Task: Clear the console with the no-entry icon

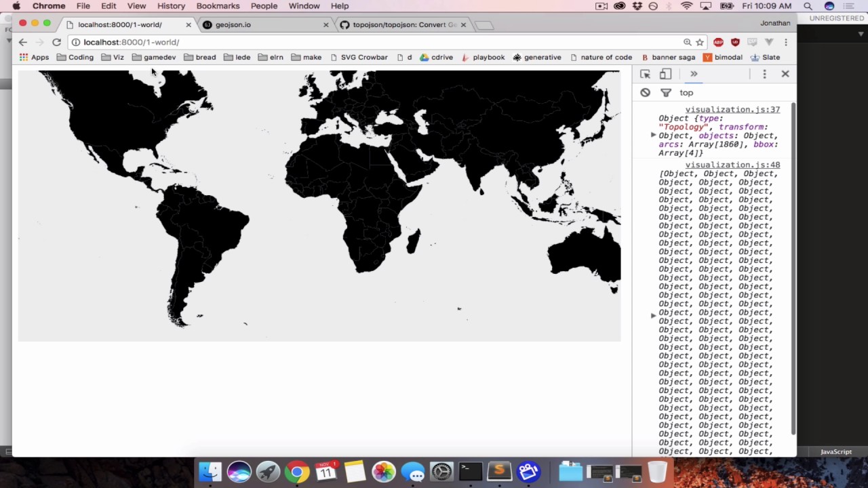Action: 645,93
